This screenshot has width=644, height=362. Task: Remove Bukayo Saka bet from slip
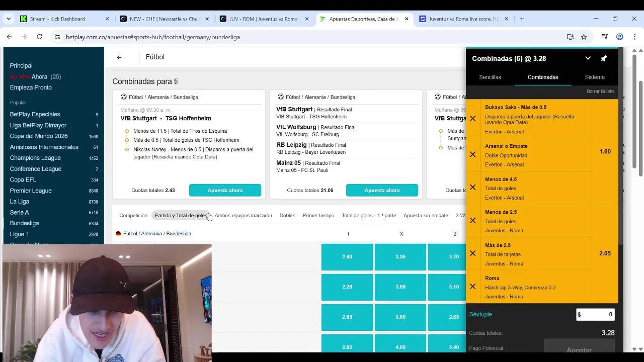pos(472,119)
